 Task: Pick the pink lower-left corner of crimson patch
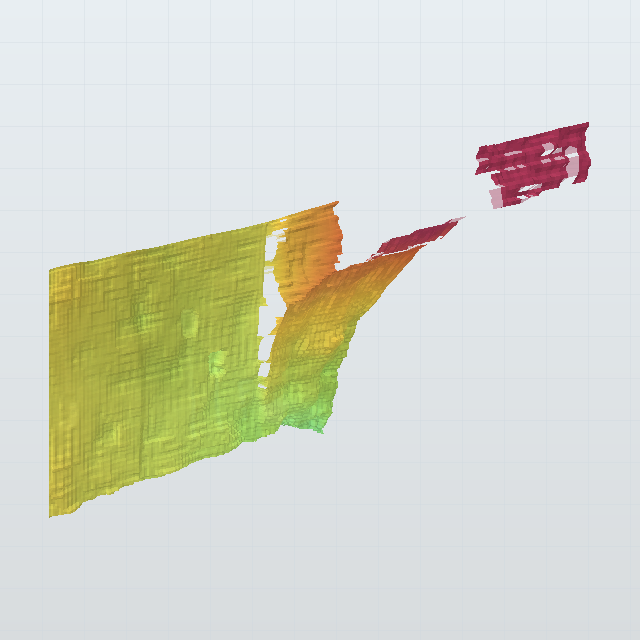[496, 199]
